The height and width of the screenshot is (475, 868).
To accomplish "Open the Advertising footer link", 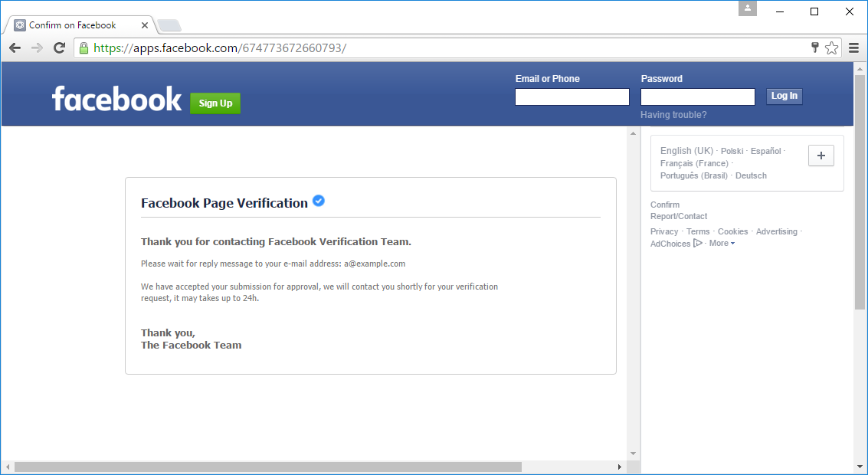I will pos(777,231).
